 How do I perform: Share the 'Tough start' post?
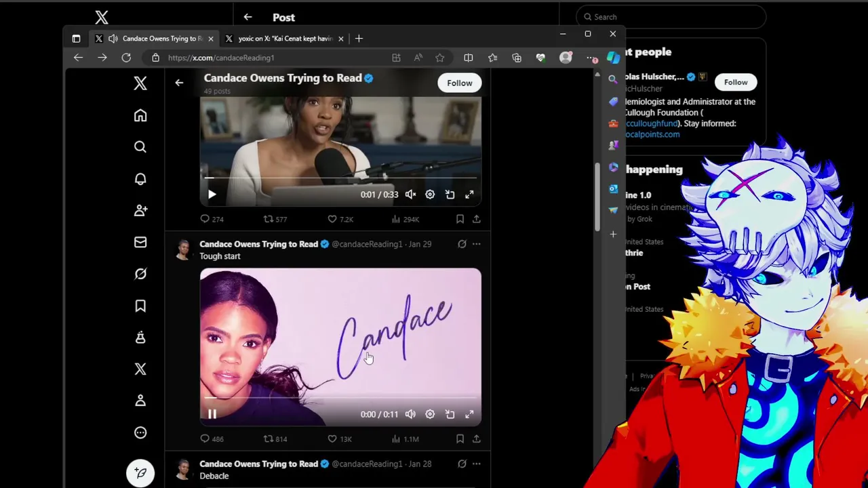pos(477,439)
